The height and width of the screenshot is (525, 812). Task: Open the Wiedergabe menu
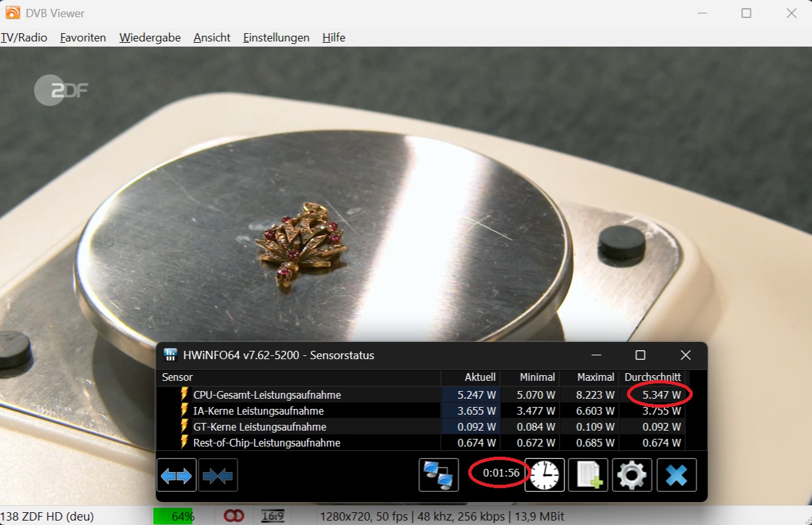pos(150,38)
